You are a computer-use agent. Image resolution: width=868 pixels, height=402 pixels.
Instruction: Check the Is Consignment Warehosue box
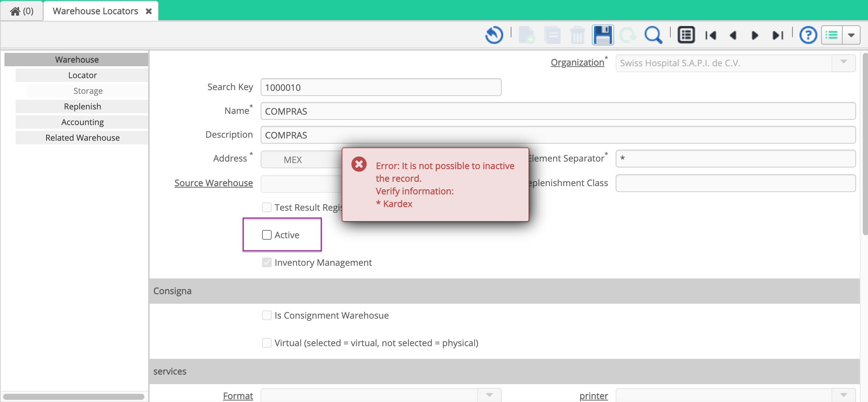click(x=267, y=315)
